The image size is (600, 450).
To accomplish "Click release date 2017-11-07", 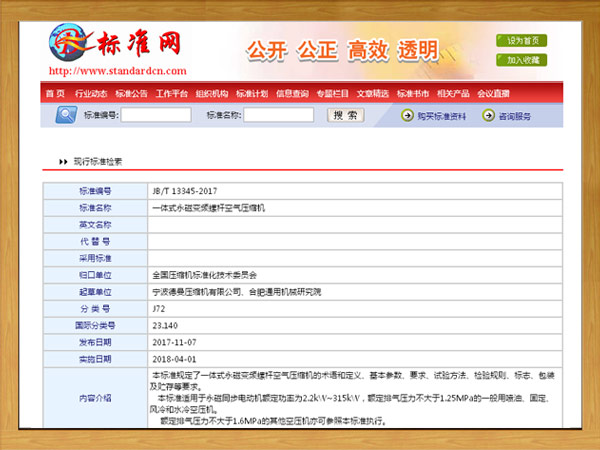I will point(174,342).
